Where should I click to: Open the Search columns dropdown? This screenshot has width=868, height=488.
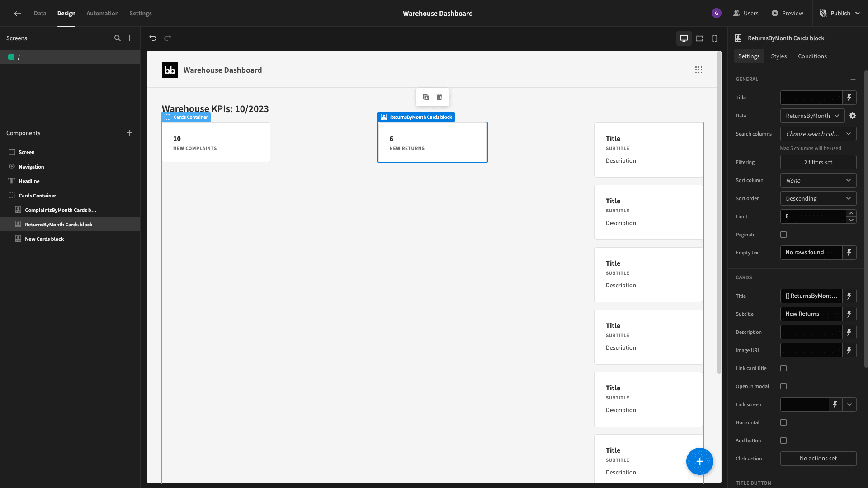818,134
